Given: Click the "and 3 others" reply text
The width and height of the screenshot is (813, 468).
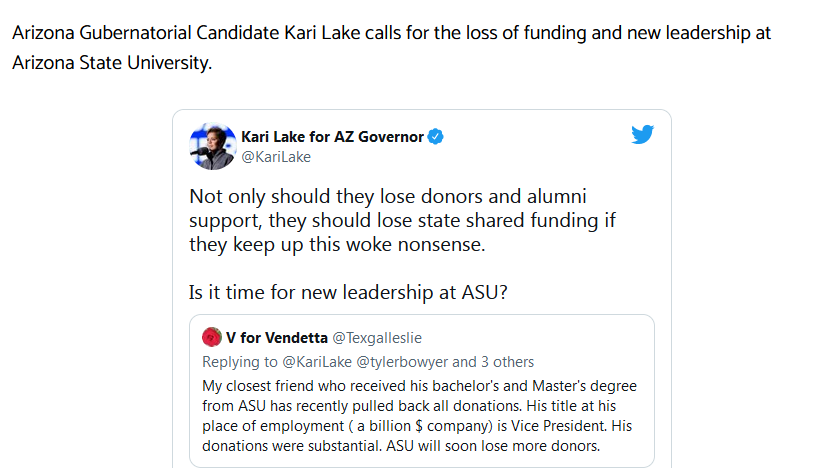Looking at the screenshot, I should tap(493, 362).
